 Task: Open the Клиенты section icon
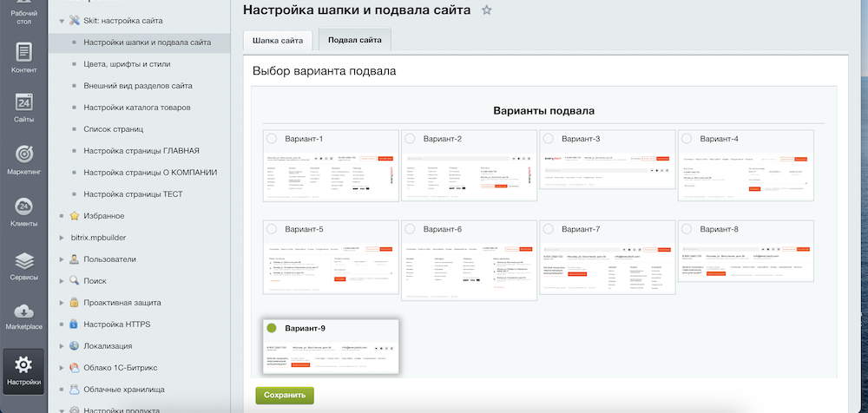(x=23, y=206)
